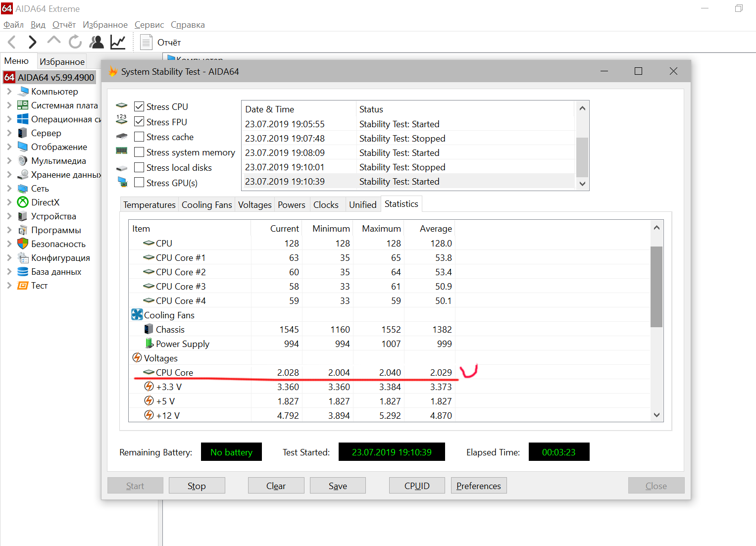Go forward with the toolbar right arrow
Viewport: 756px width, 546px height.
pyautogui.click(x=32, y=43)
